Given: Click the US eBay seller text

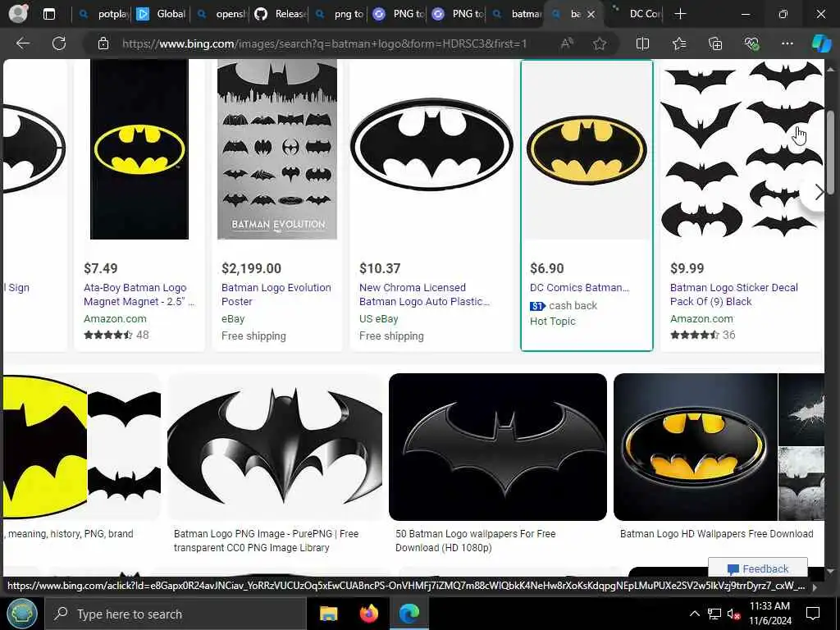Looking at the screenshot, I should (x=379, y=319).
